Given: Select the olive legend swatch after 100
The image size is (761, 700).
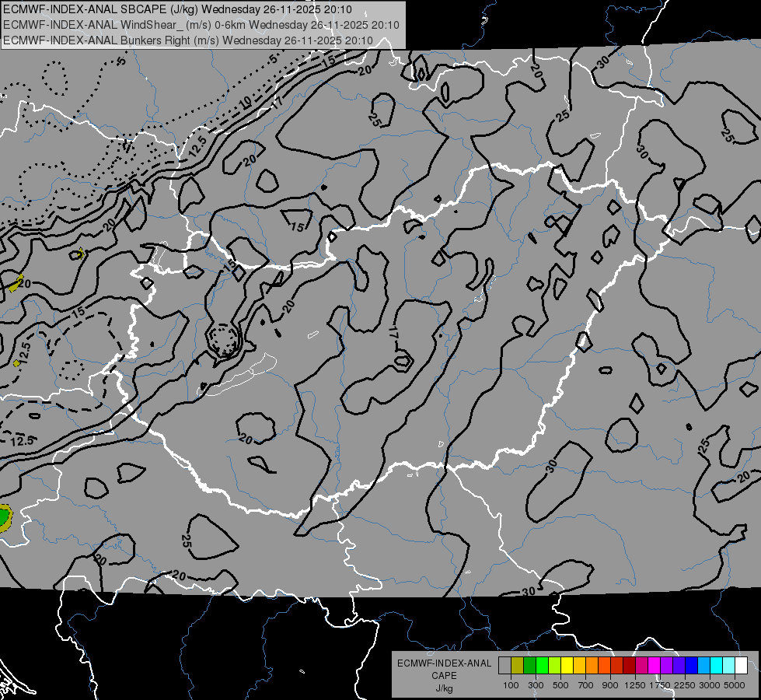Looking at the screenshot, I should click(x=518, y=666).
